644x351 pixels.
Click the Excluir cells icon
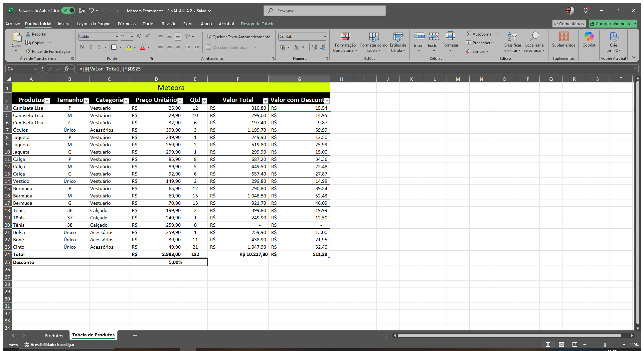point(434,36)
